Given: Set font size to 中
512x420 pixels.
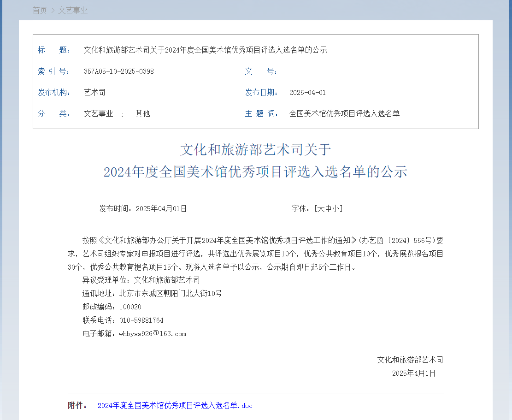Looking at the screenshot, I should pos(328,208).
